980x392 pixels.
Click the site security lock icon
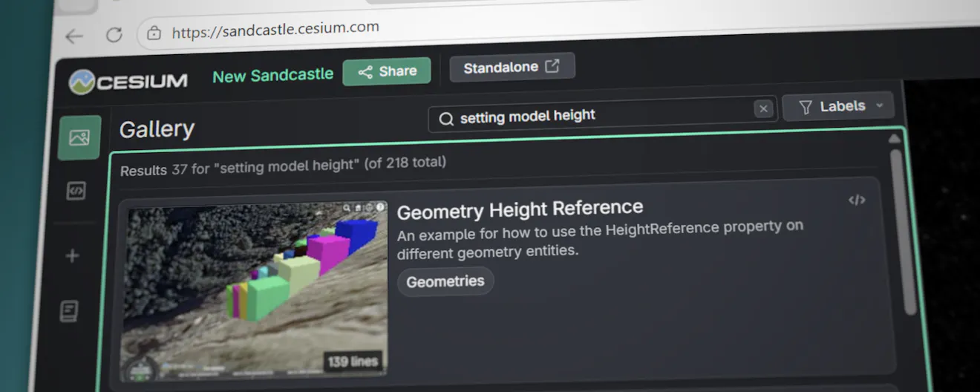pos(154,33)
